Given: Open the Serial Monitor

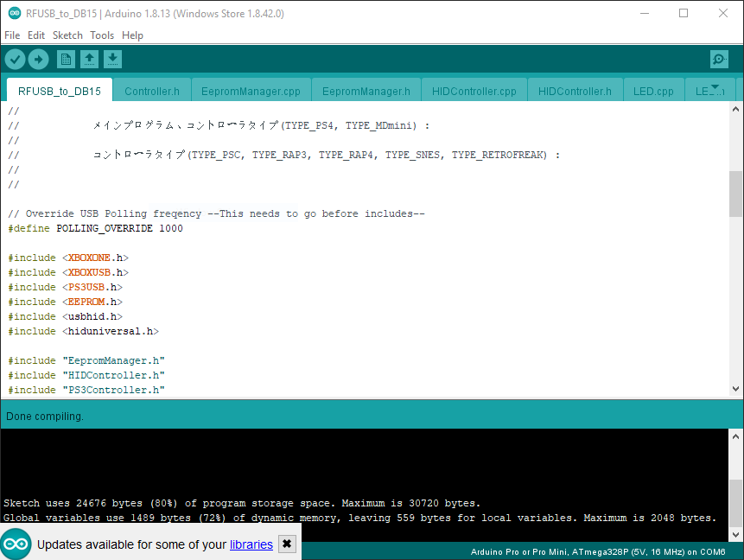Looking at the screenshot, I should 719,60.
